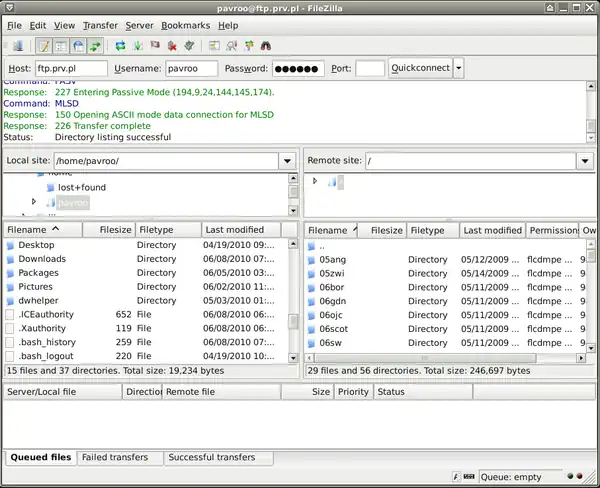Expand the remote root directory tree node
The image size is (600, 488).
click(x=315, y=181)
